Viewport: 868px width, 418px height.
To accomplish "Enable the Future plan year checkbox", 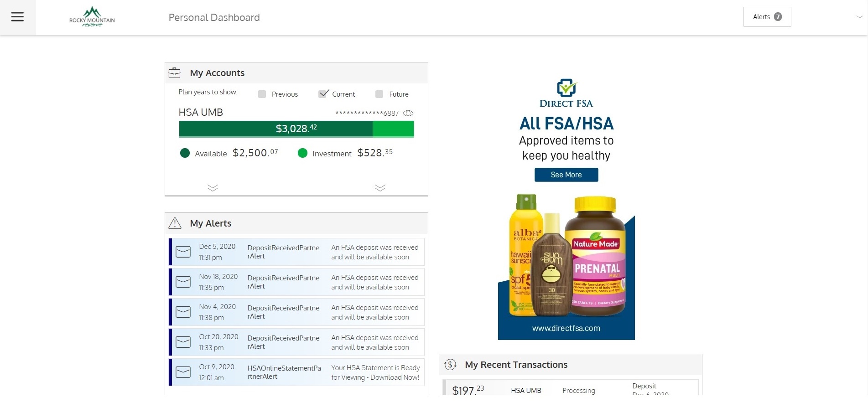I will pos(379,94).
